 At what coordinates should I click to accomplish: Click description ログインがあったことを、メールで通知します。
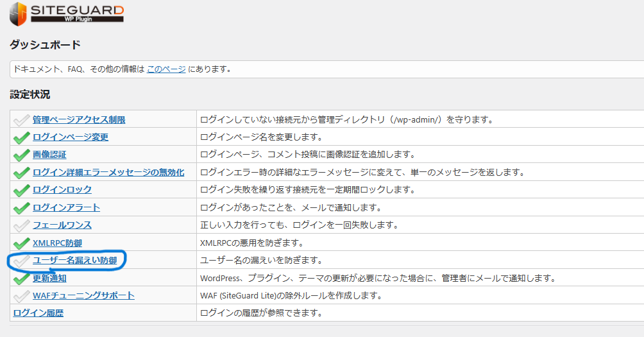click(x=291, y=207)
